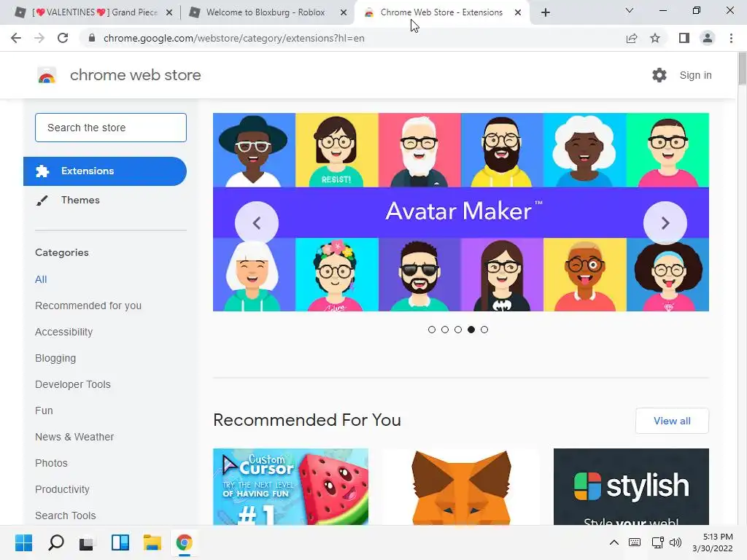
Task: Choose the News & Weather category
Action: 74,437
